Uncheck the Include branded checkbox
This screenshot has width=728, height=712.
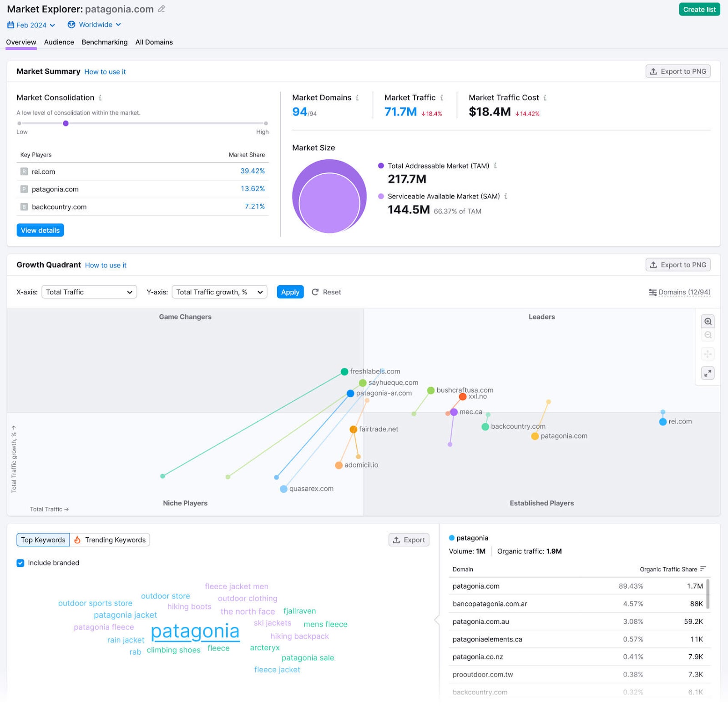[20, 563]
